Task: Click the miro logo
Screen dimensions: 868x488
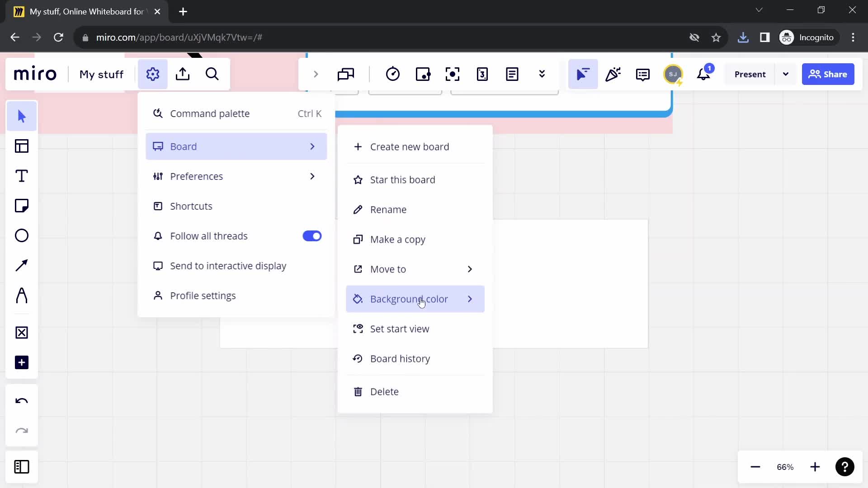Action: (35, 74)
